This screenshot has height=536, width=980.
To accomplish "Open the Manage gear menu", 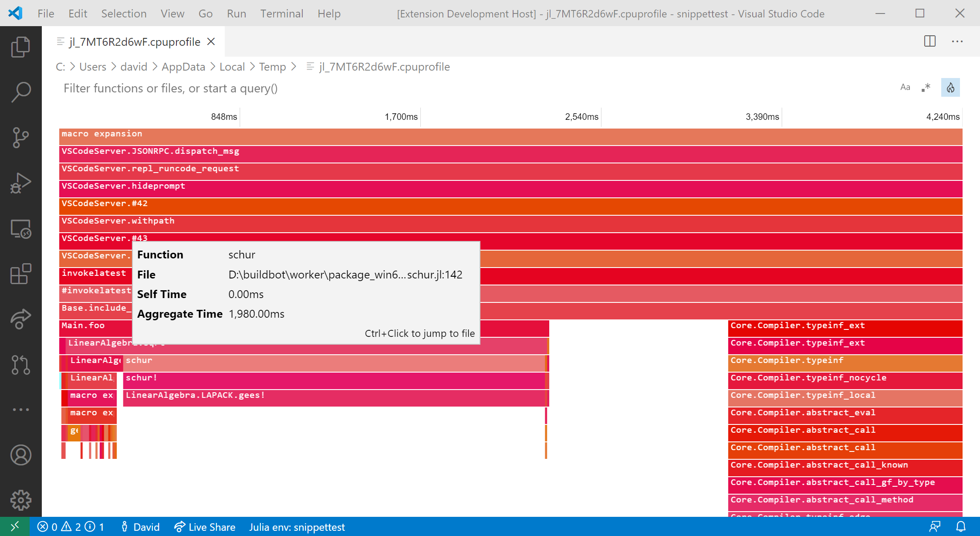I will click(x=20, y=500).
